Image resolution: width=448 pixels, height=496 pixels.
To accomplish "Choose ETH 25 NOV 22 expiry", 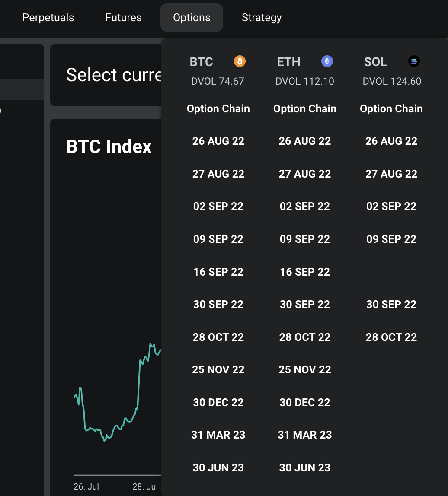I will click(304, 370).
